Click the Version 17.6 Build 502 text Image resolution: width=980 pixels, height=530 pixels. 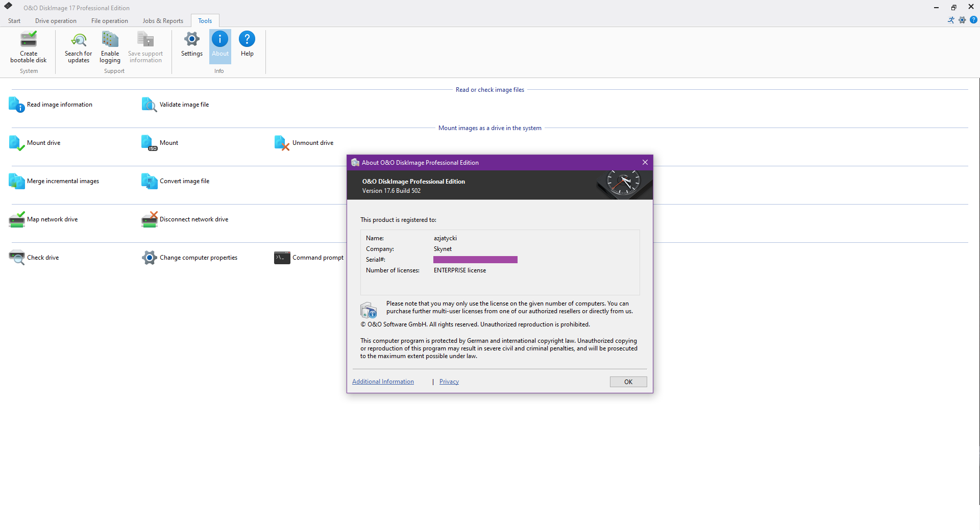pos(391,191)
